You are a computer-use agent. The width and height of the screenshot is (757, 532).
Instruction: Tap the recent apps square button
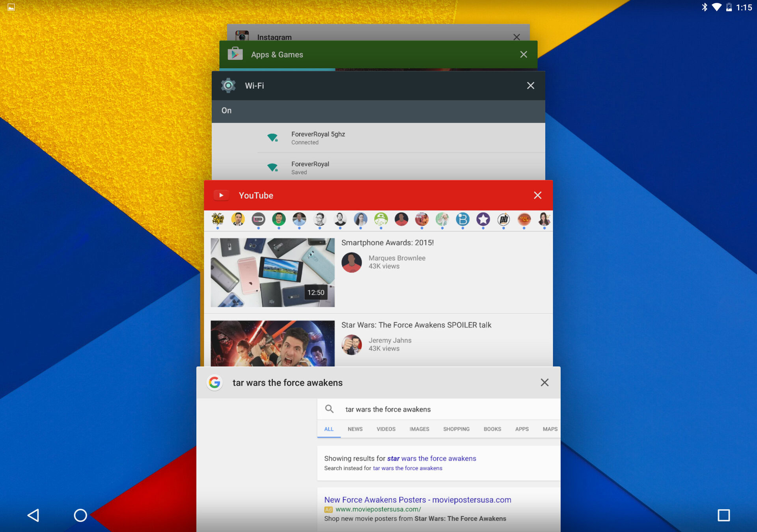(723, 515)
